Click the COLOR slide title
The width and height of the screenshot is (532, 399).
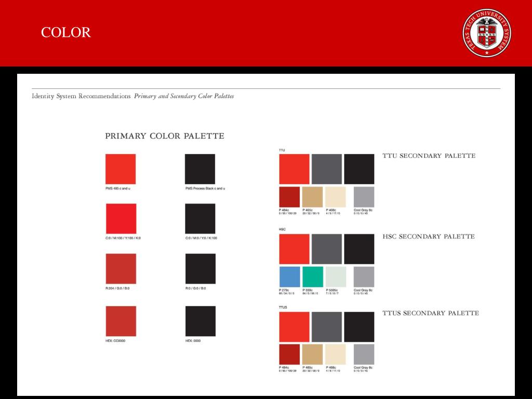tap(66, 33)
